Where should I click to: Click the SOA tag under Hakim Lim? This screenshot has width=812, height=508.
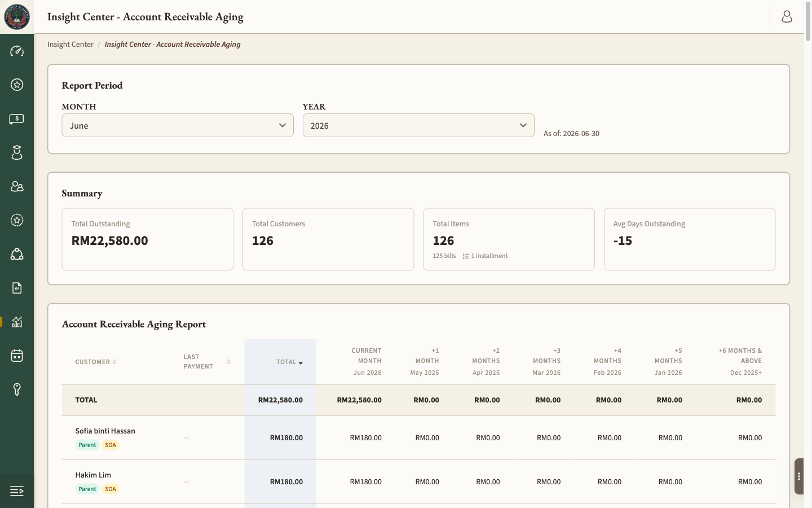[x=111, y=489]
